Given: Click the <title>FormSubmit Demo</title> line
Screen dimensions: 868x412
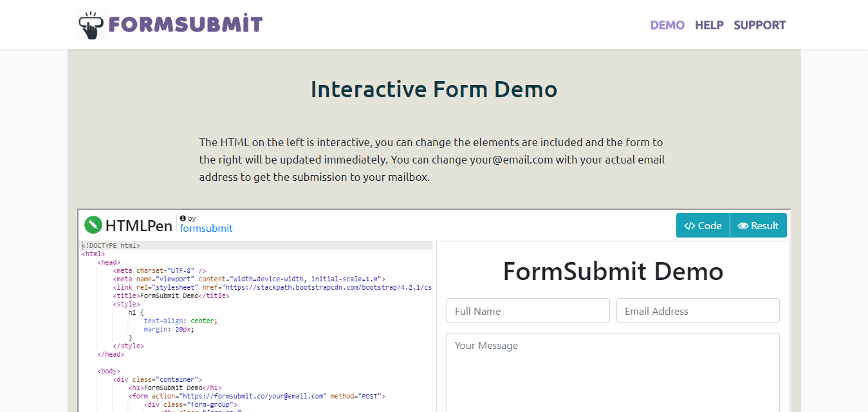Looking at the screenshot, I should 171,295.
